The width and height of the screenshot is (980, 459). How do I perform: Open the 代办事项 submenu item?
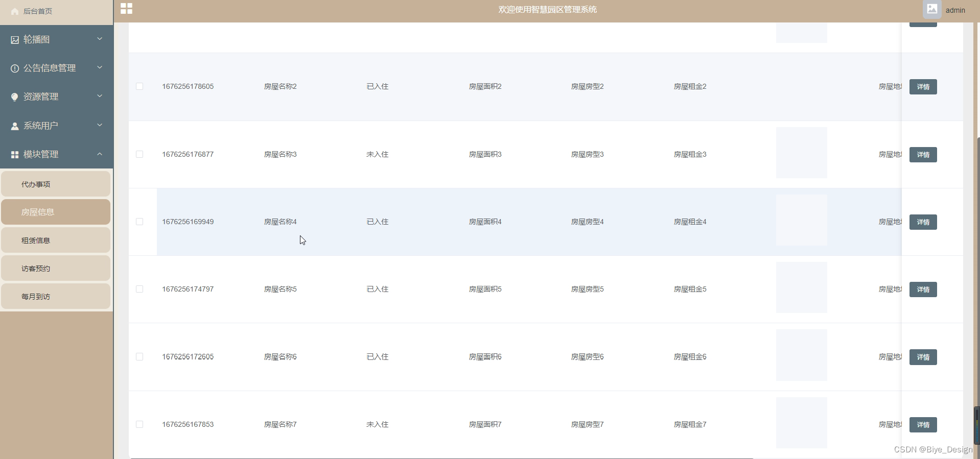pos(56,184)
